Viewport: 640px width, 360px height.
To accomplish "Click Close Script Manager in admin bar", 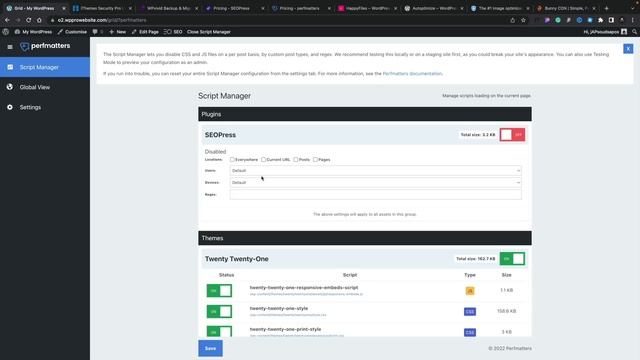I will coord(209,32).
